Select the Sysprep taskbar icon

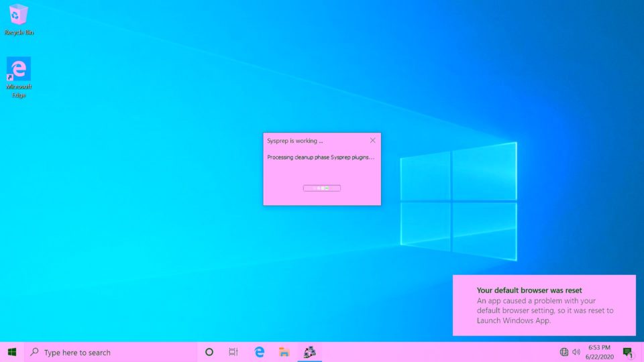309,352
